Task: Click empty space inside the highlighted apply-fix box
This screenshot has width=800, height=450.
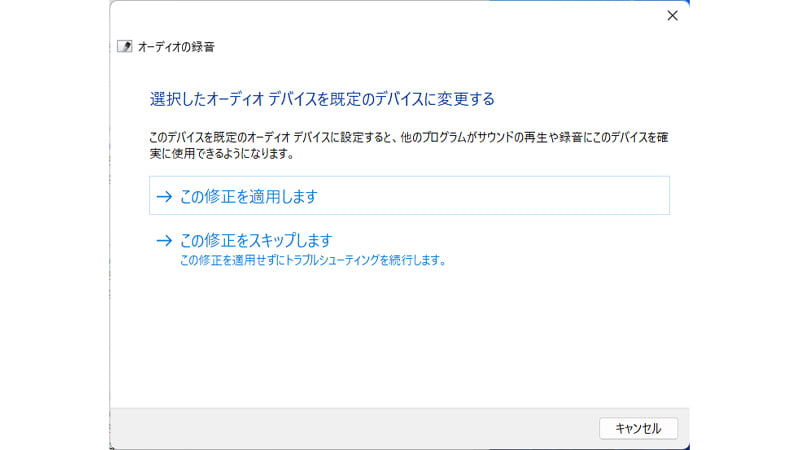Action: (500, 196)
